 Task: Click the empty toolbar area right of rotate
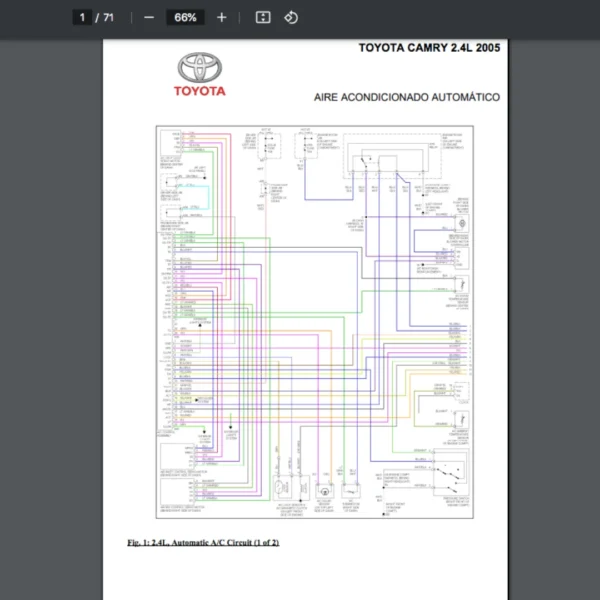[x=450, y=18]
